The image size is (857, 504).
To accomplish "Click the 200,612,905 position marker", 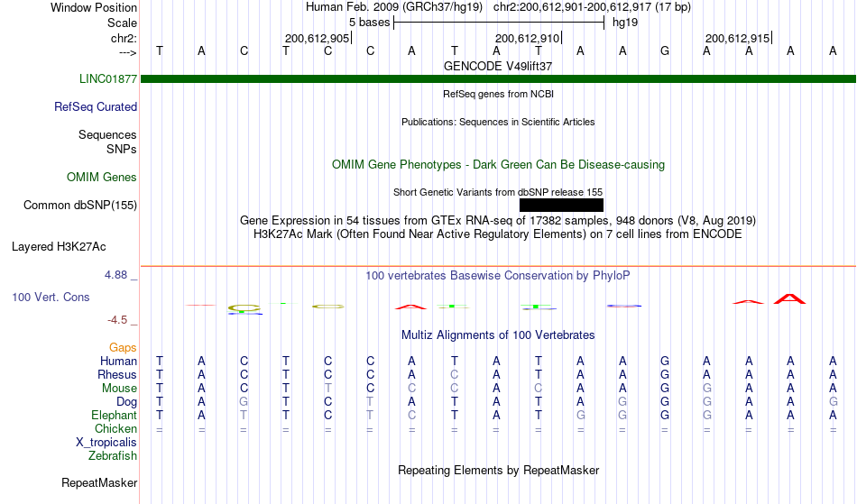I will pos(317,39).
